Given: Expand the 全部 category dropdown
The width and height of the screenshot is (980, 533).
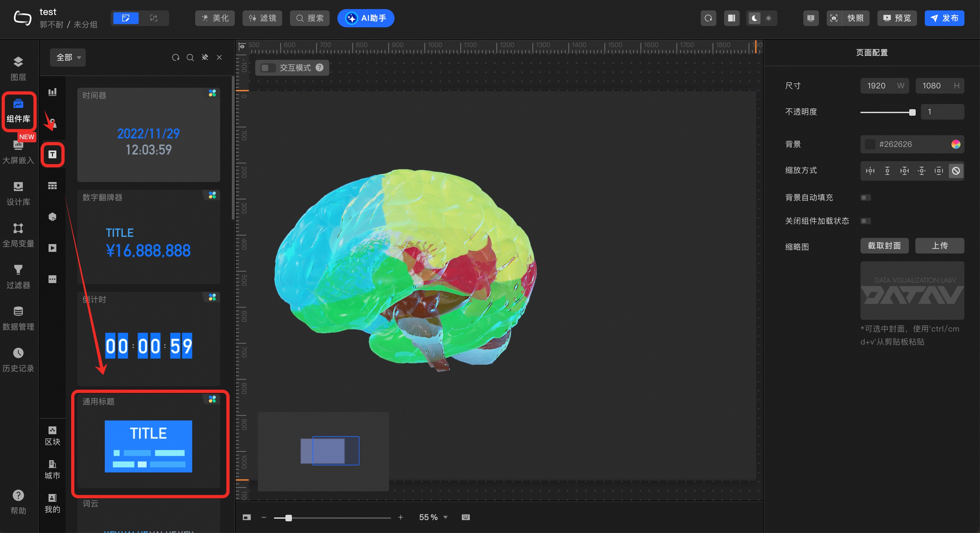Looking at the screenshot, I should pos(68,57).
